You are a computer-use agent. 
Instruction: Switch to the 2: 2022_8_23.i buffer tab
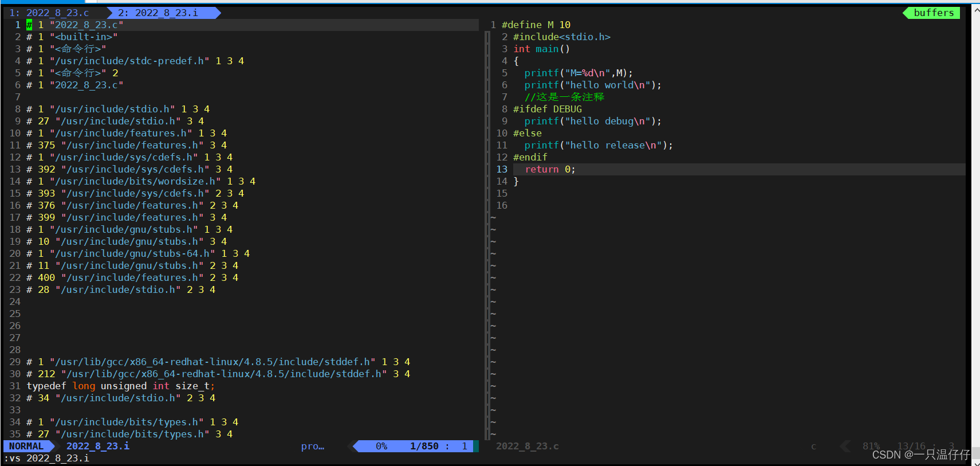click(x=158, y=13)
